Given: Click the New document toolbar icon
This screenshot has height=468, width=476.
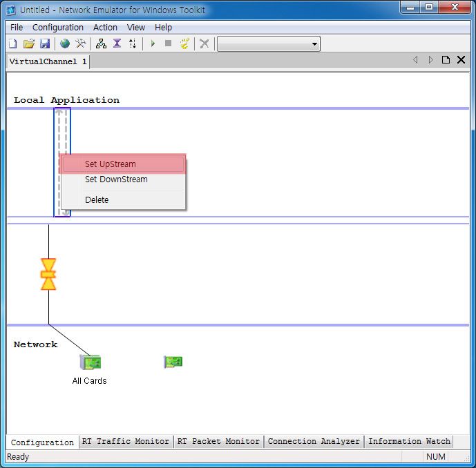Looking at the screenshot, I should (x=12, y=43).
